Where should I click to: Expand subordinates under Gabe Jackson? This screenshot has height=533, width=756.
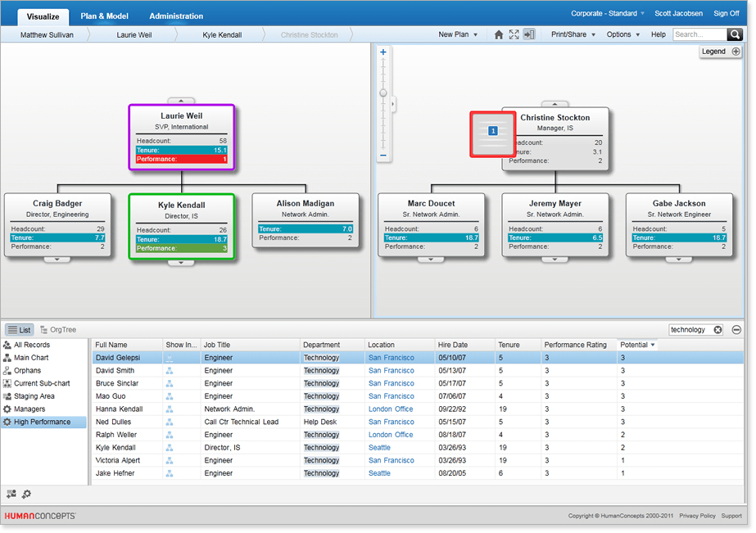pos(679,260)
